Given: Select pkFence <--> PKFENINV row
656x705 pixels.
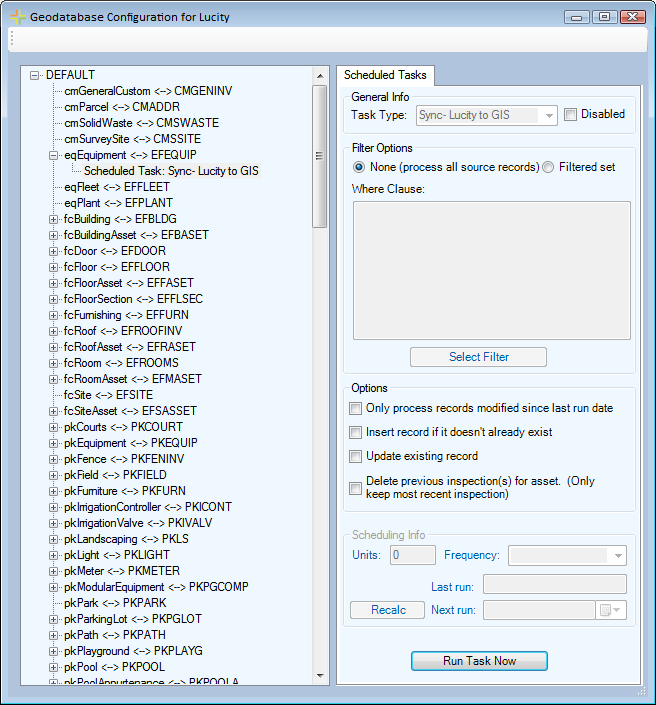Looking at the screenshot, I should click(124, 459).
